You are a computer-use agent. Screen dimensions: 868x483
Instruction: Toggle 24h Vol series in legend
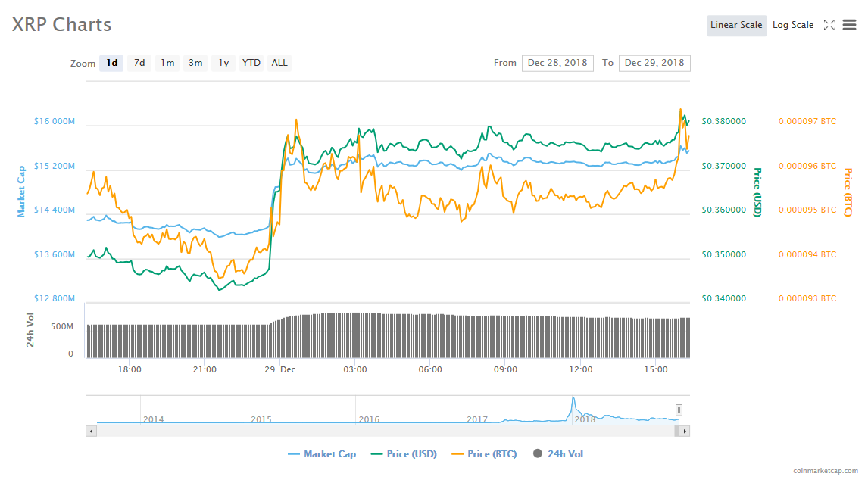[558, 454]
